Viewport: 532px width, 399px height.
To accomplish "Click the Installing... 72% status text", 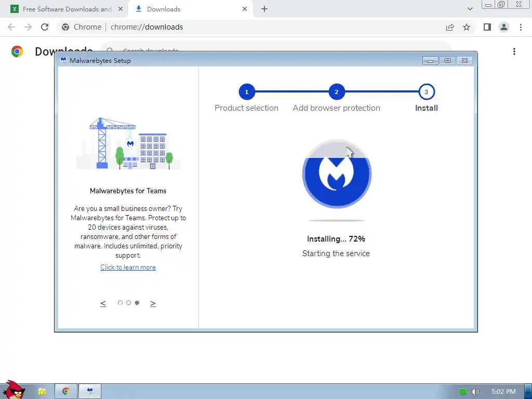I will pos(336,239).
